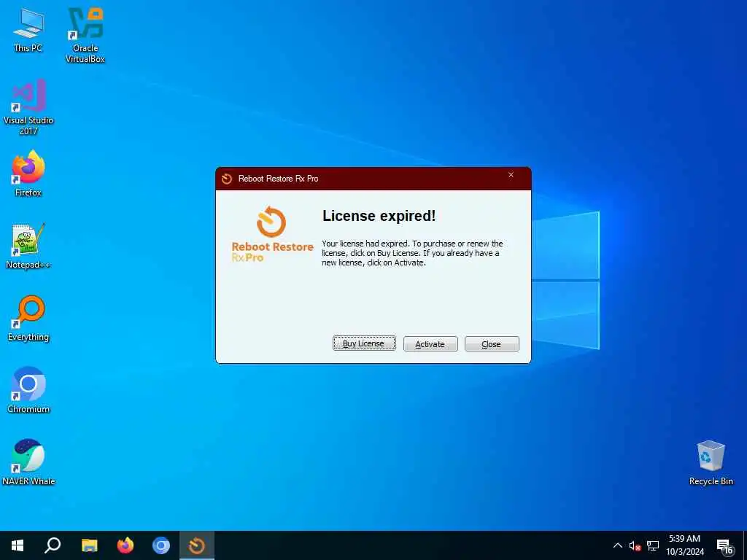The image size is (747, 560).
Task: Click Reboot Restore Rx taskbar icon
Action: pyautogui.click(x=197, y=545)
